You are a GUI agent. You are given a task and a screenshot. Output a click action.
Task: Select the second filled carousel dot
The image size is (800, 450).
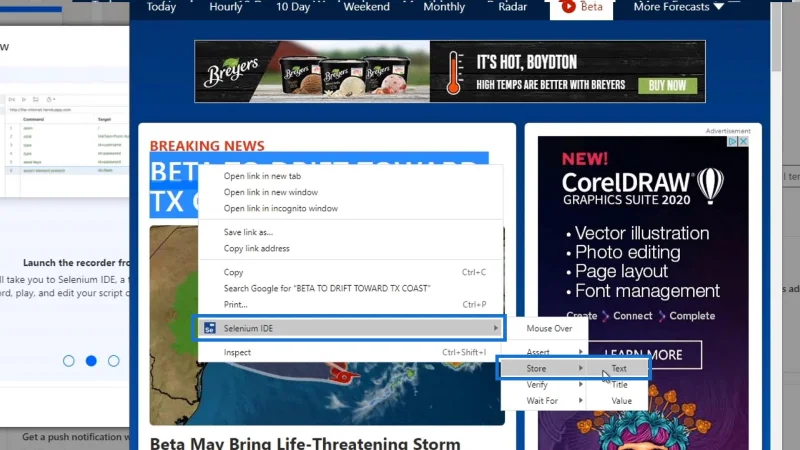point(91,361)
